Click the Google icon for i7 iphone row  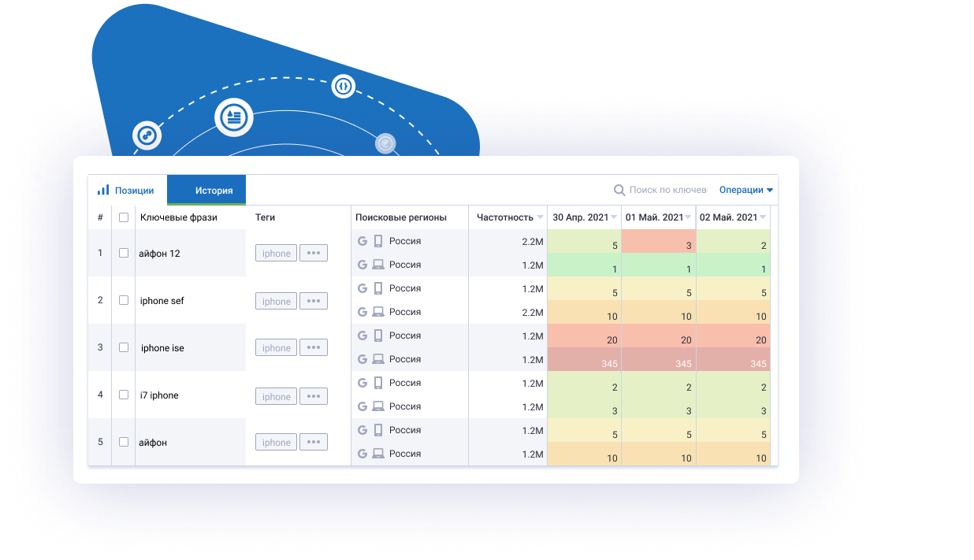click(362, 382)
